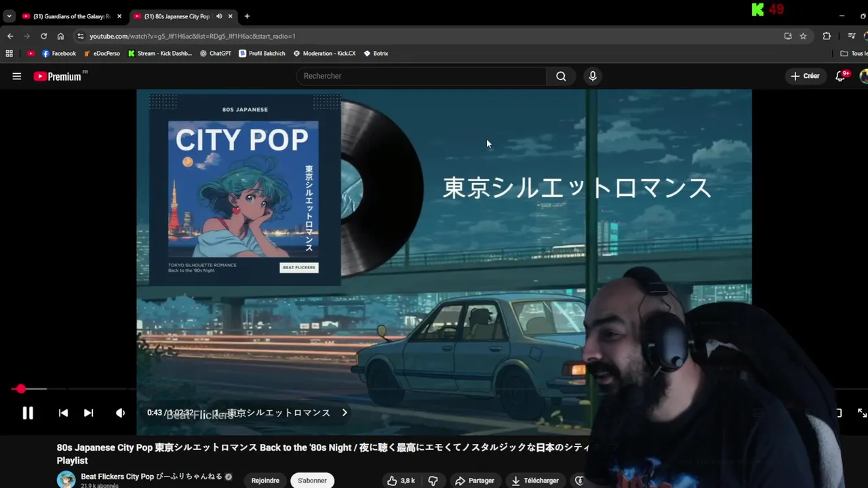This screenshot has height=488, width=868.
Task: Open the apps grid in bookmarks bar
Action: (9, 53)
